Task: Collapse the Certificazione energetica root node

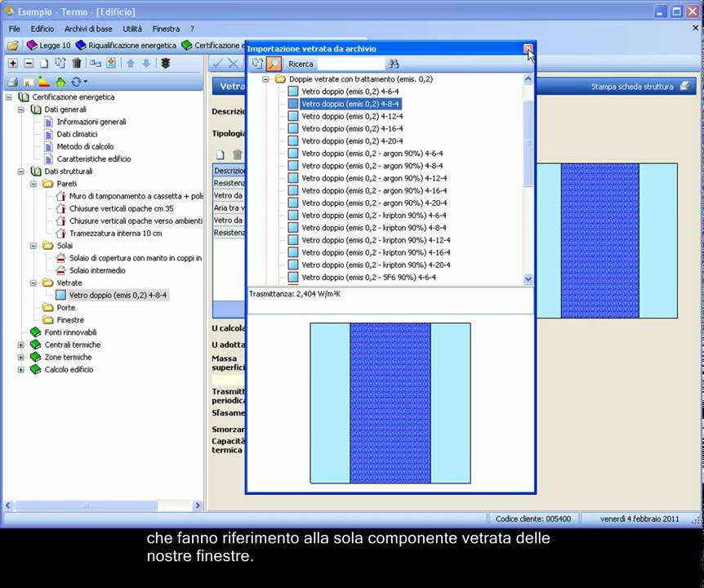Action: [x=8, y=97]
